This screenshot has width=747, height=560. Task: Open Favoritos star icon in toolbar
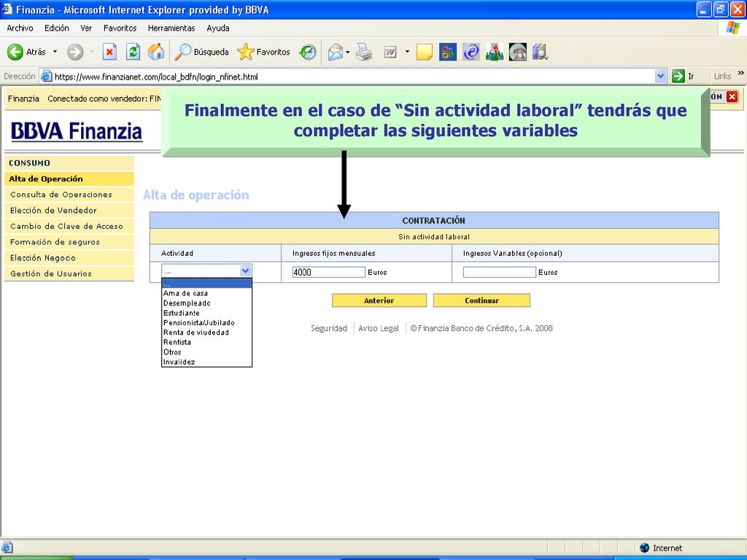coord(245,52)
